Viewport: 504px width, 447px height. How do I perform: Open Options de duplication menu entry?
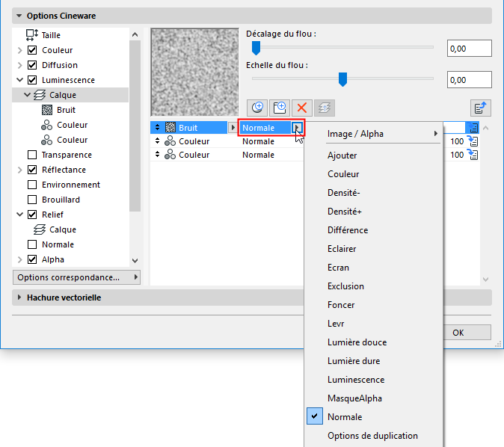[373, 436]
